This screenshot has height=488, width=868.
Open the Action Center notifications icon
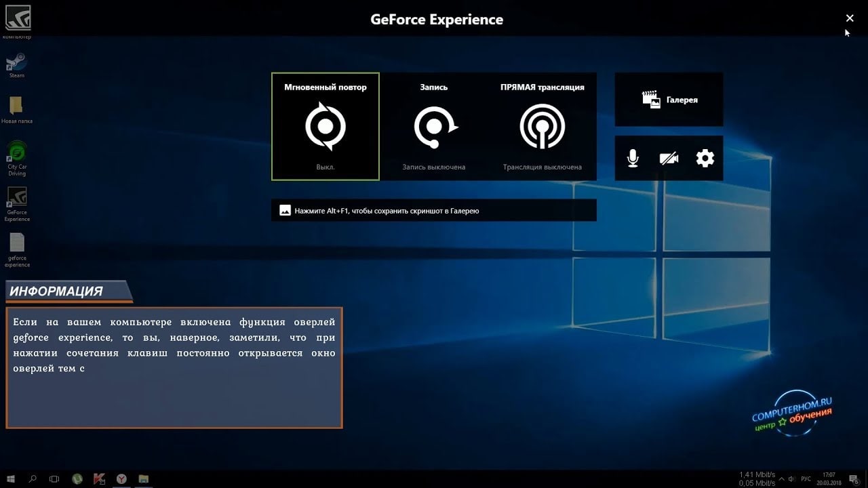click(x=856, y=479)
